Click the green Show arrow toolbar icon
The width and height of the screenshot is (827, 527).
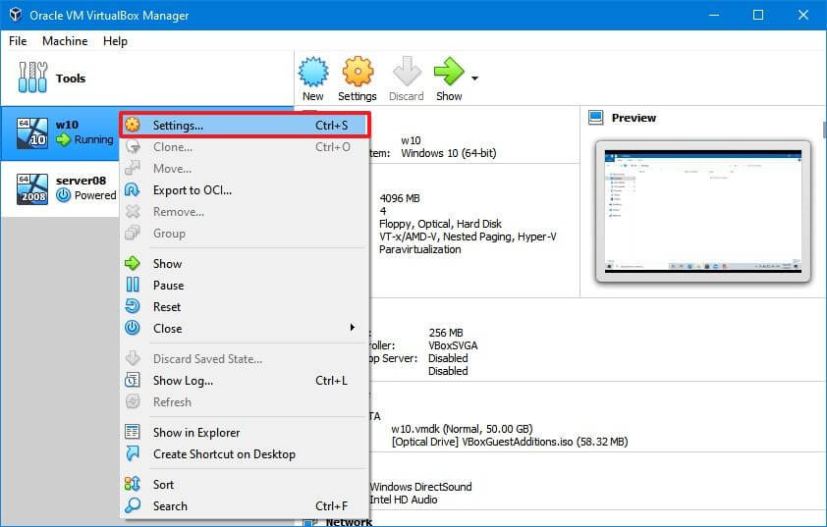point(449,71)
